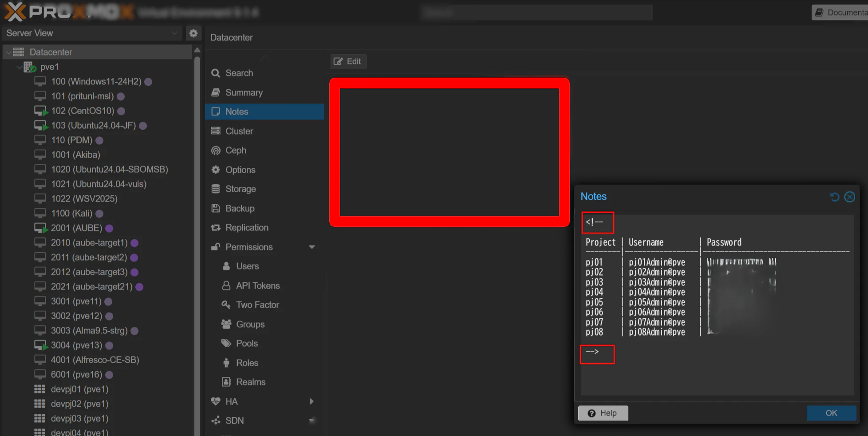Open the Summary section

coord(264,92)
